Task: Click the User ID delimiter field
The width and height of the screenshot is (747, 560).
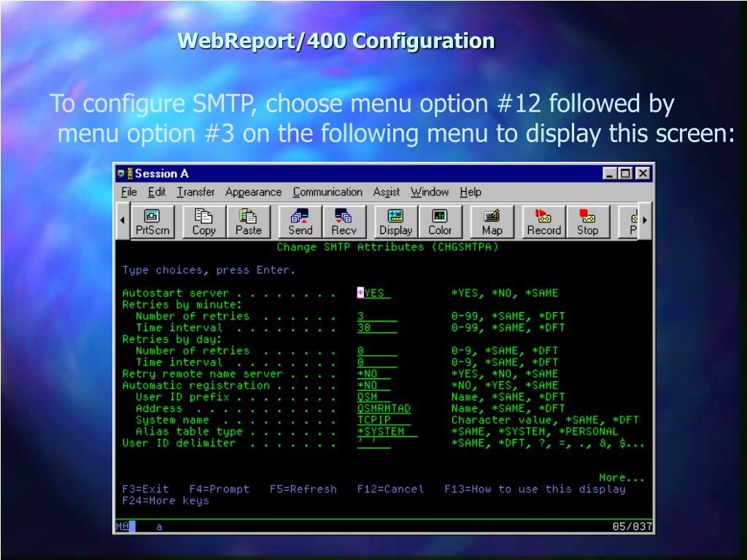Action: [374, 443]
